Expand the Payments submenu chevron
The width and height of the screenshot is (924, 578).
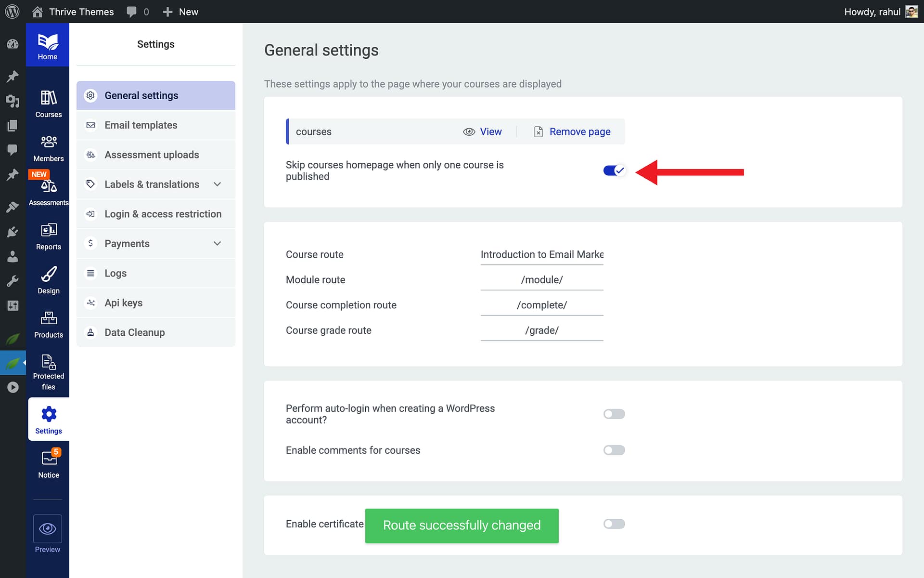(x=217, y=244)
